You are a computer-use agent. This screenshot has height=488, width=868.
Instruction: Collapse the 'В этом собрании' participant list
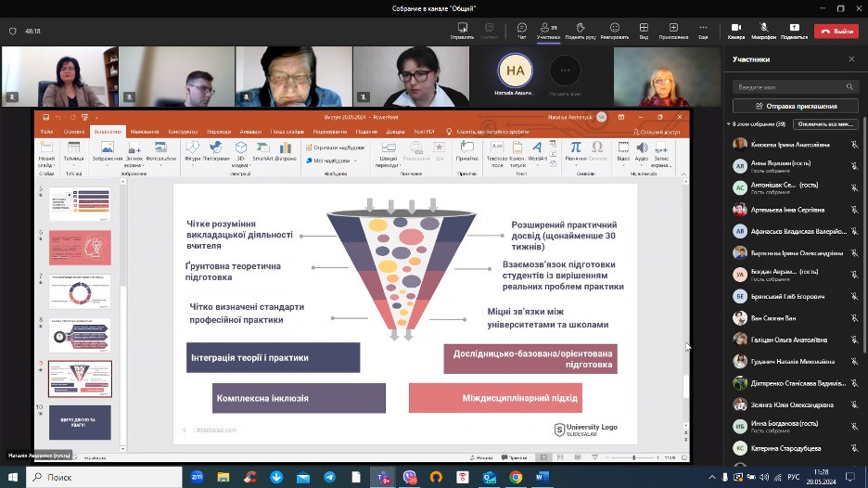[x=729, y=123]
